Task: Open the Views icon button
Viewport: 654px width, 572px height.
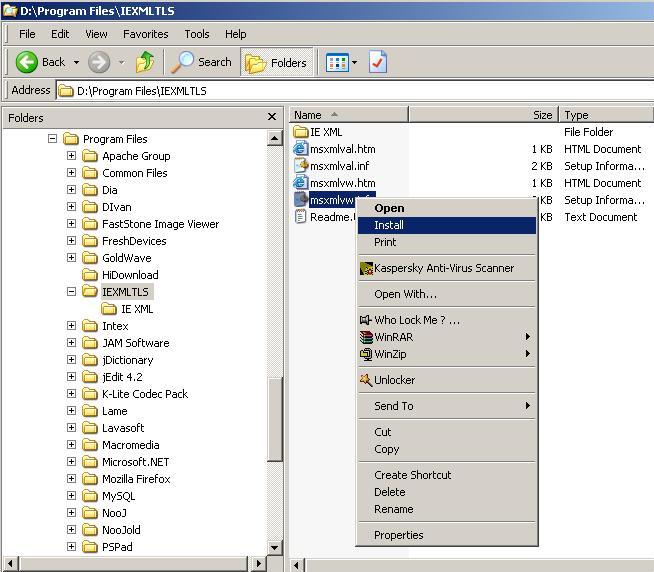Action: [x=337, y=63]
